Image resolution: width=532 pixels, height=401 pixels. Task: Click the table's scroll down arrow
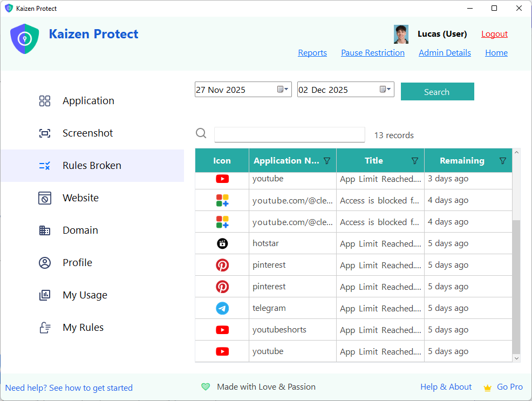point(516,358)
